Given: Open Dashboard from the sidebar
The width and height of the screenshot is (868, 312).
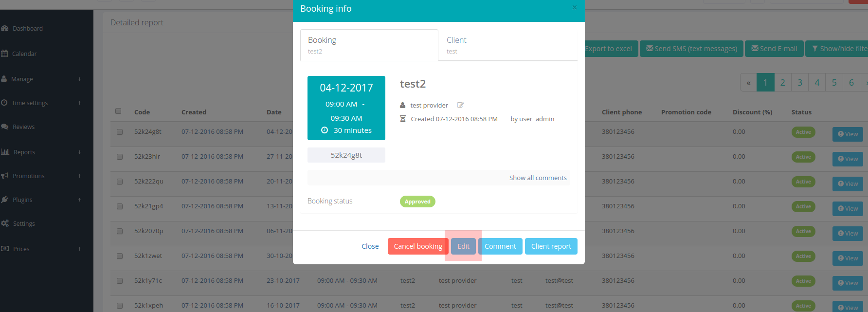Looking at the screenshot, I should 27,29.
